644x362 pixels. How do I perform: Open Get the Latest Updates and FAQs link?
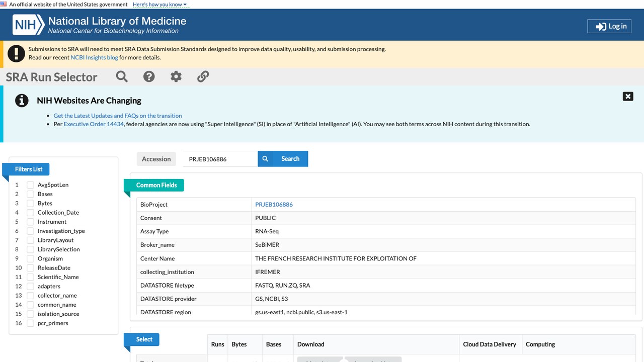[x=118, y=116]
